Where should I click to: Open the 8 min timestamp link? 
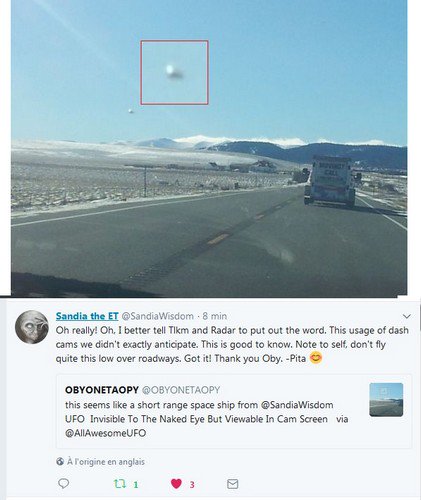215,316
